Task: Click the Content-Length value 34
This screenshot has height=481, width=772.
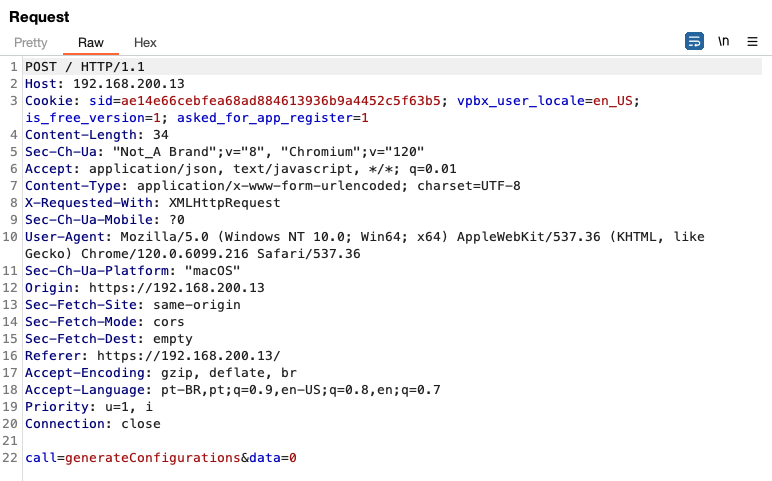Action: [x=161, y=135]
